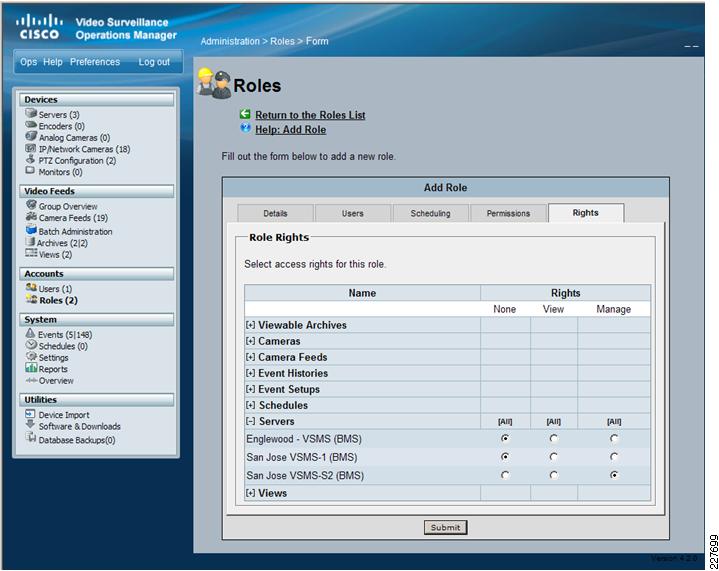Screen dimensions: 719x571
Task: Switch to the Details tab
Action: [276, 214]
